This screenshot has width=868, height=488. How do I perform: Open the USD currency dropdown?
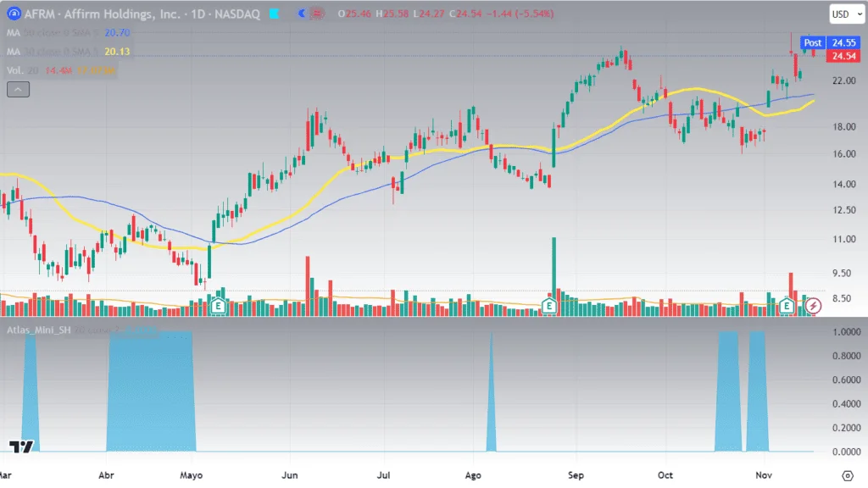[847, 14]
